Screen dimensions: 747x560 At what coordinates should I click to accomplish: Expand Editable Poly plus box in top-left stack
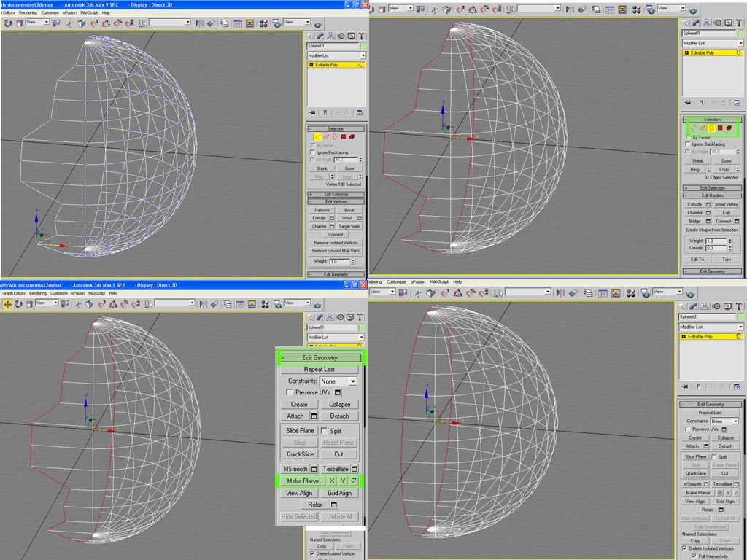[311, 65]
